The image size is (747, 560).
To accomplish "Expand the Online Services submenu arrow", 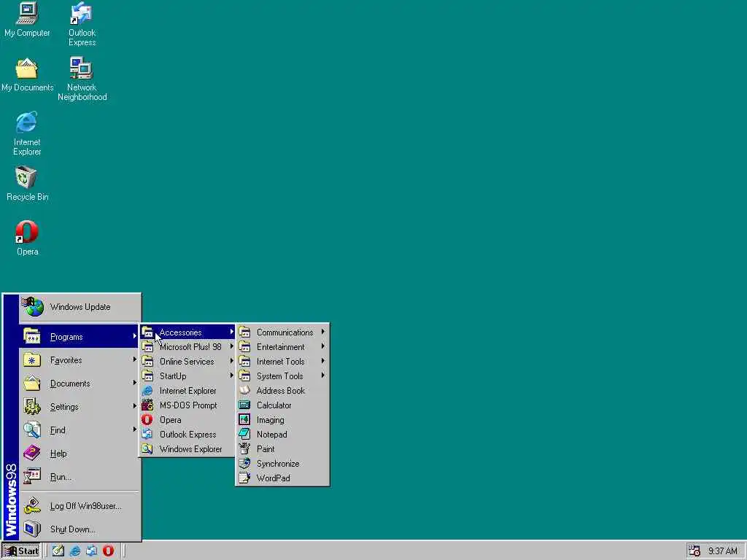I will point(231,361).
